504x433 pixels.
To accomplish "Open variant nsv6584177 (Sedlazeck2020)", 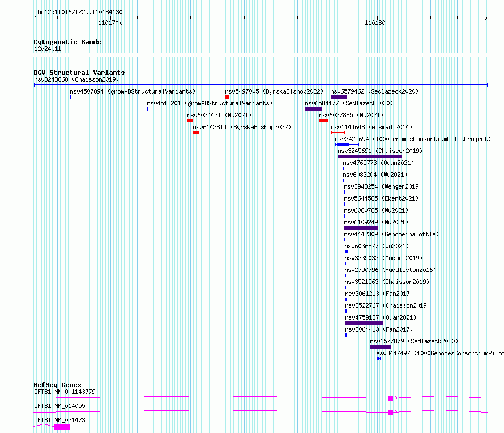I will (349, 103).
